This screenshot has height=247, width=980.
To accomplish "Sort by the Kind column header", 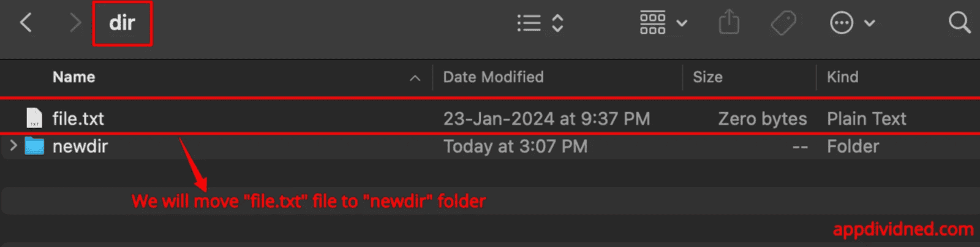I will click(842, 77).
